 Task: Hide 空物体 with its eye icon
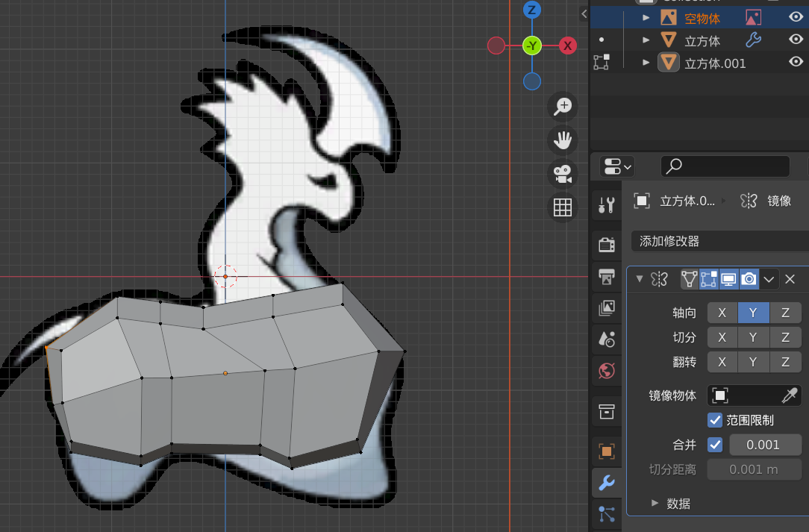click(x=796, y=17)
